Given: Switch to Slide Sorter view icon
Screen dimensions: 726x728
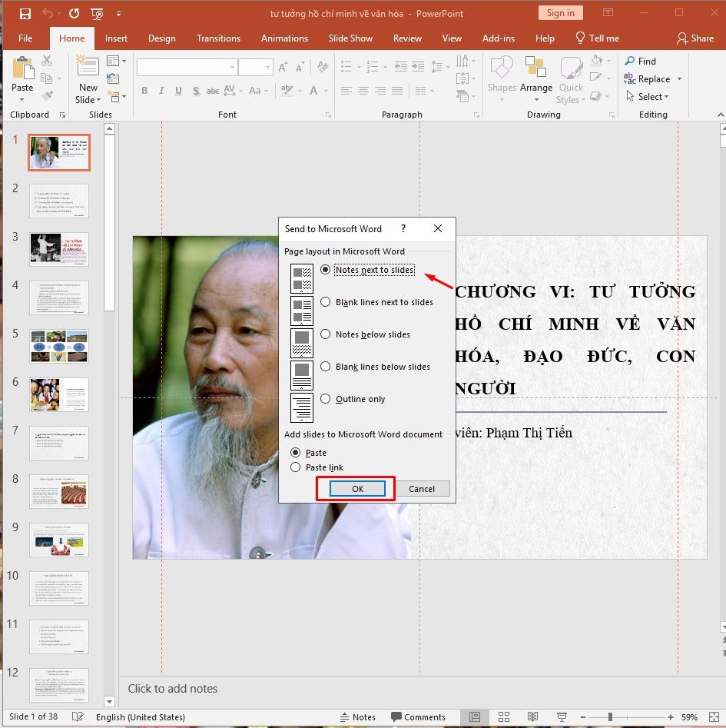Looking at the screenshot, I should [x=504, y=716].
